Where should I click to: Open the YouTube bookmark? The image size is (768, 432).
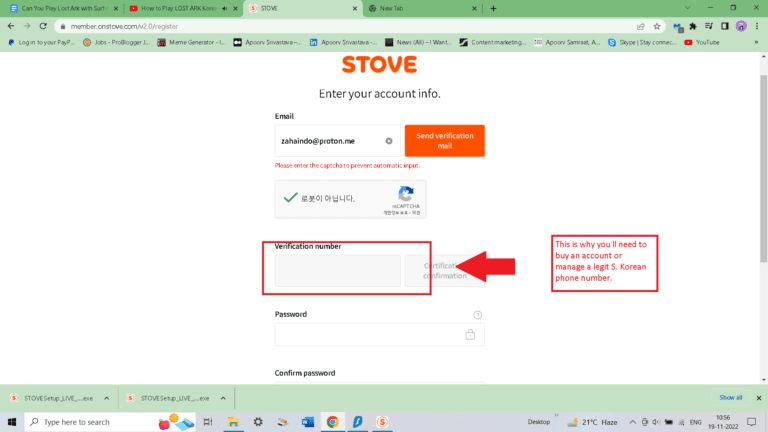(x=702, y=43)
